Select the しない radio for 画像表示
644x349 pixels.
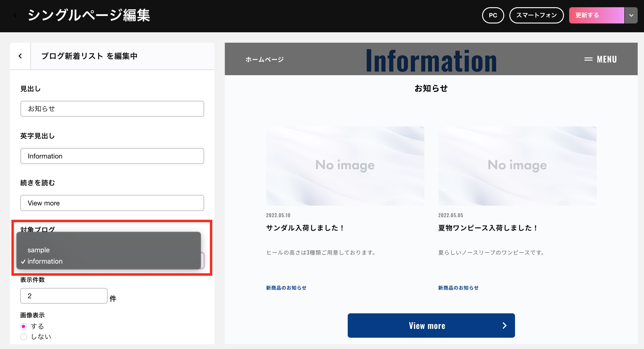23,337
